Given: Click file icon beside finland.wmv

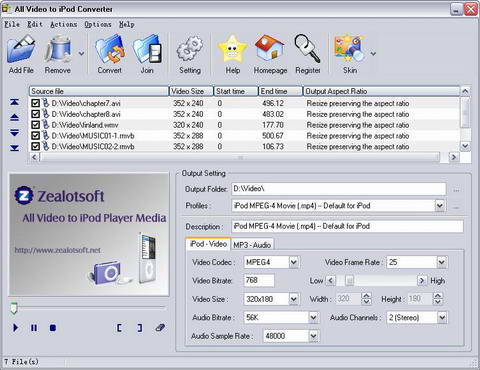Looking at the screenshot, I should point(45,125).
